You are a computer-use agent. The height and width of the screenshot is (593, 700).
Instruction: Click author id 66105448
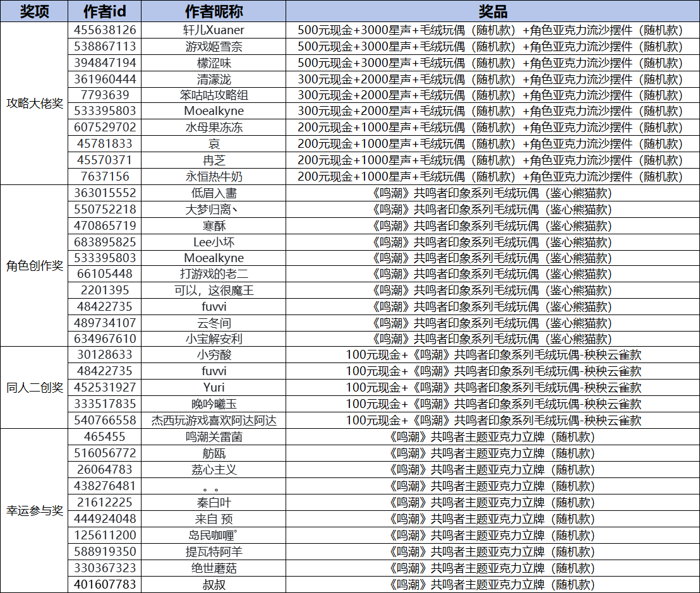pos(105,273)
